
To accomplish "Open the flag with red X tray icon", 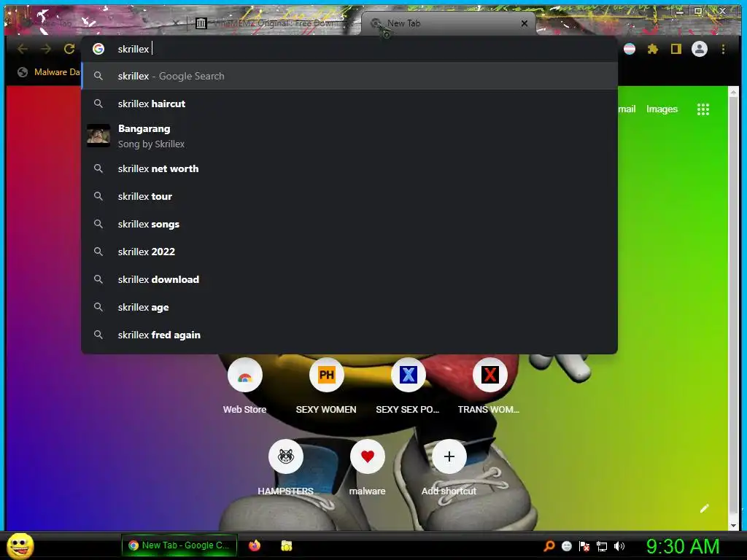I will [x=584, y=546].
